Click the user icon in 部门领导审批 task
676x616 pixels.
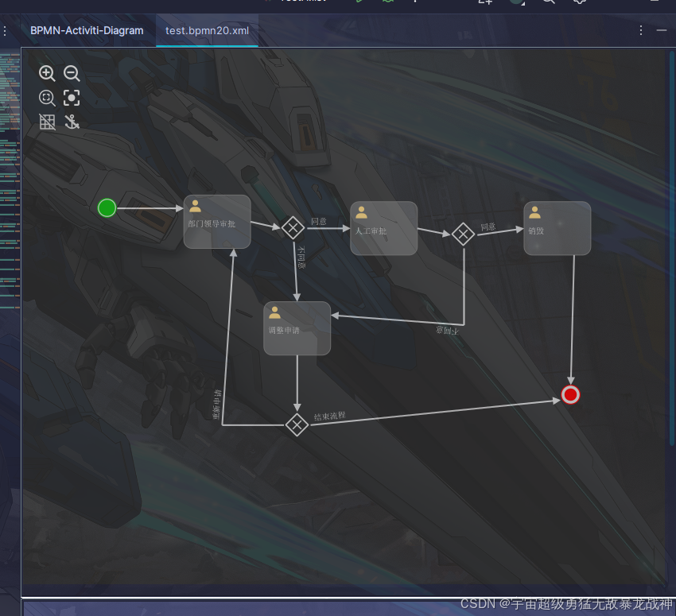(196, 206)
